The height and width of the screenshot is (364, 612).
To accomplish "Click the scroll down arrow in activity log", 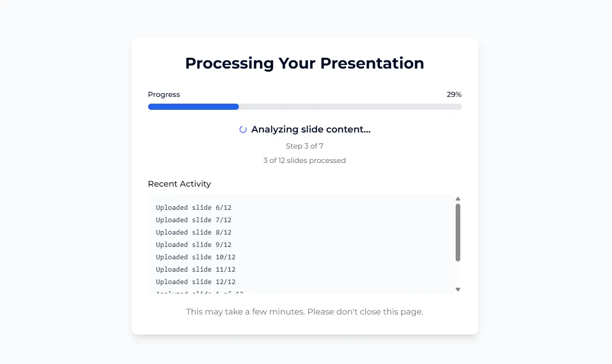I will click(458, 289).
